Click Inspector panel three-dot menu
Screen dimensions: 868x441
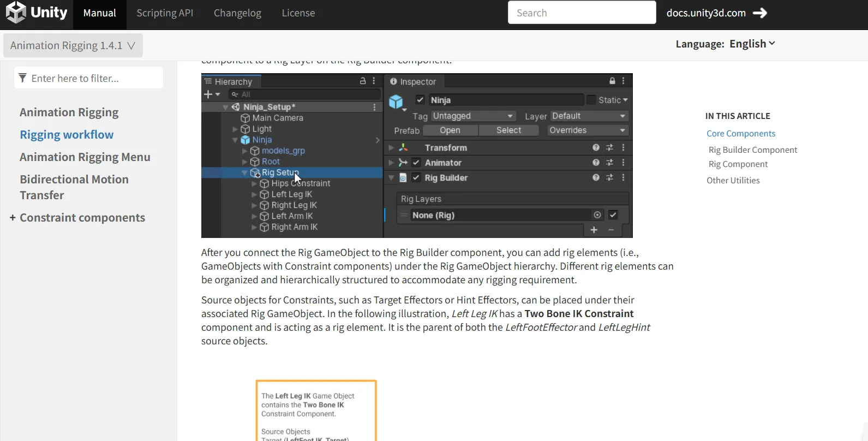[x=623, y=81]
